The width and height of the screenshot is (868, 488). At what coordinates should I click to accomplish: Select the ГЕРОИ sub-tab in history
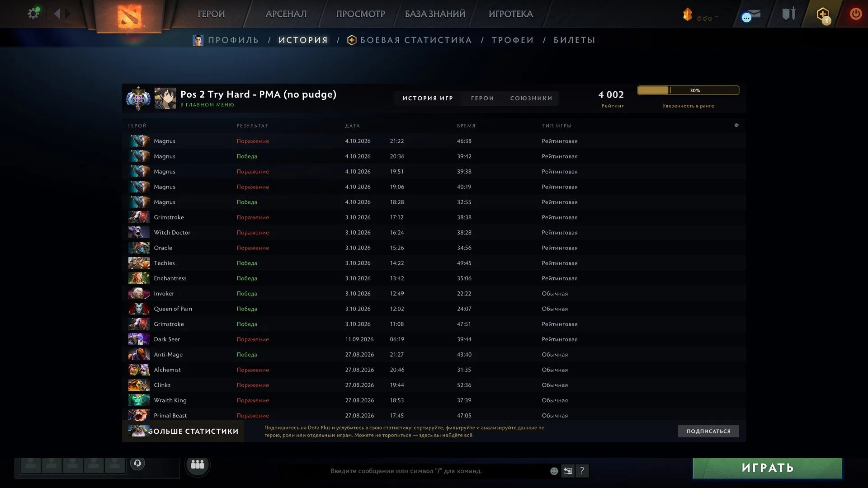pyautogui.click(x=482, y=98)
